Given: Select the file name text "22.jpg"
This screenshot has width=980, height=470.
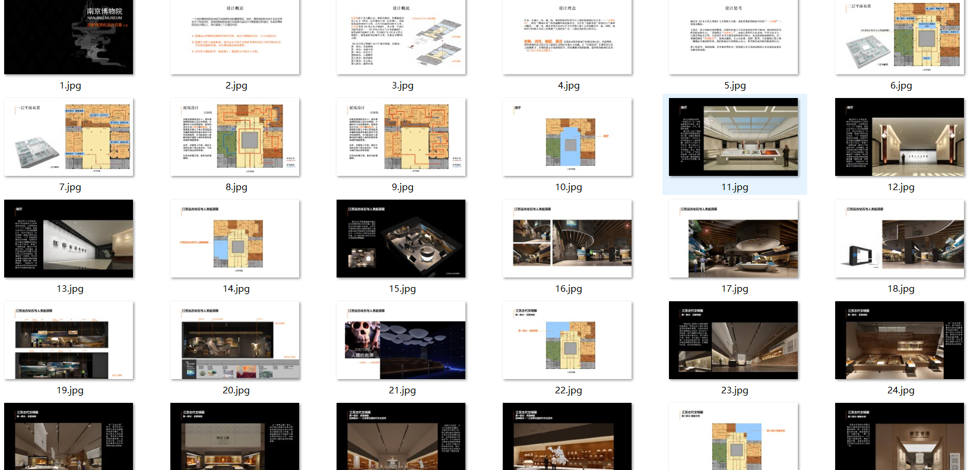Looking at the screenshot, I should 569,390.
